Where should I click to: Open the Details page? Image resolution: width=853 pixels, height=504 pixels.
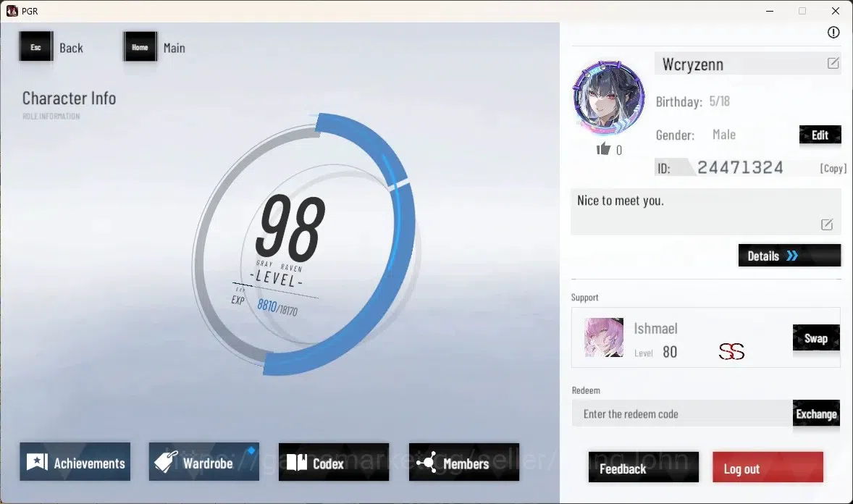tap(789, 256)
